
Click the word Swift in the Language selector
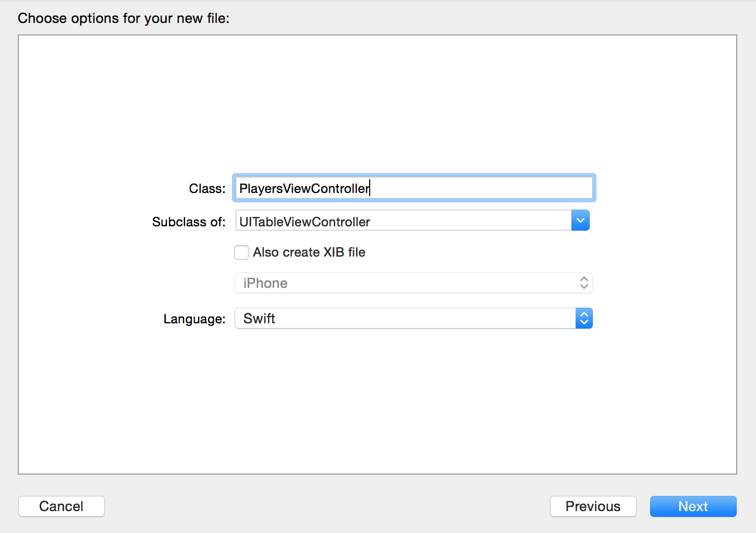(x=259, y=319)
